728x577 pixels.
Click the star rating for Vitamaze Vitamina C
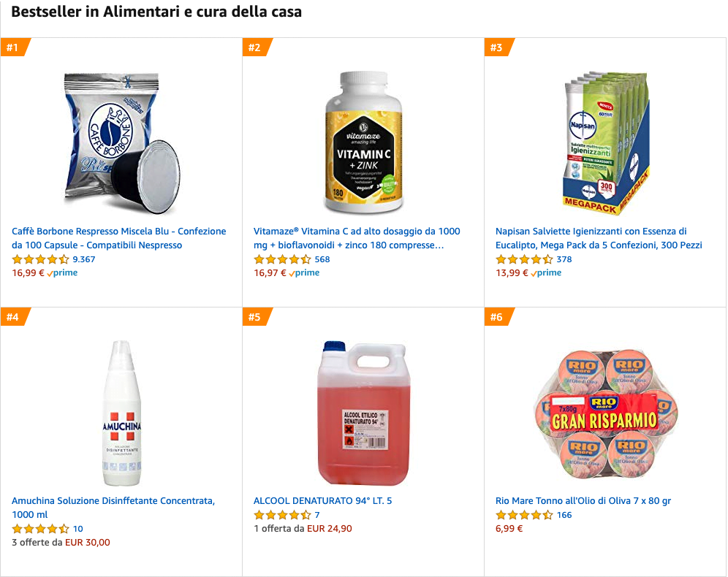pyautogui.click(x=282, y=259)
